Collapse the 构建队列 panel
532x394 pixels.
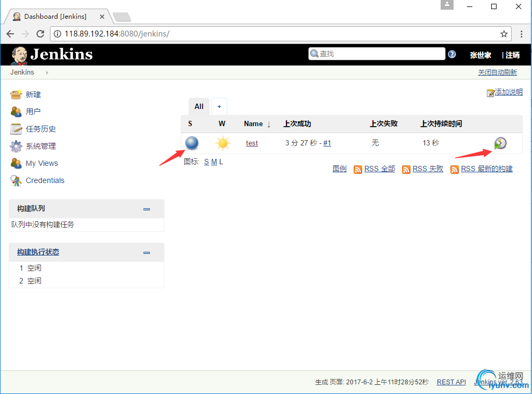point(147,209)
